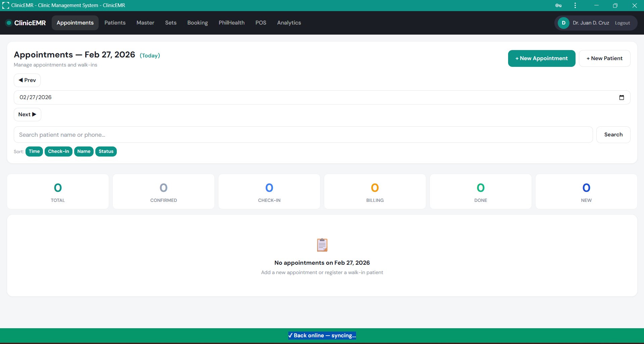Click the three-dot menu icon in titlebar
This screenshot has height=344, width=644.
pyautogui.click(x=575, y=5)
